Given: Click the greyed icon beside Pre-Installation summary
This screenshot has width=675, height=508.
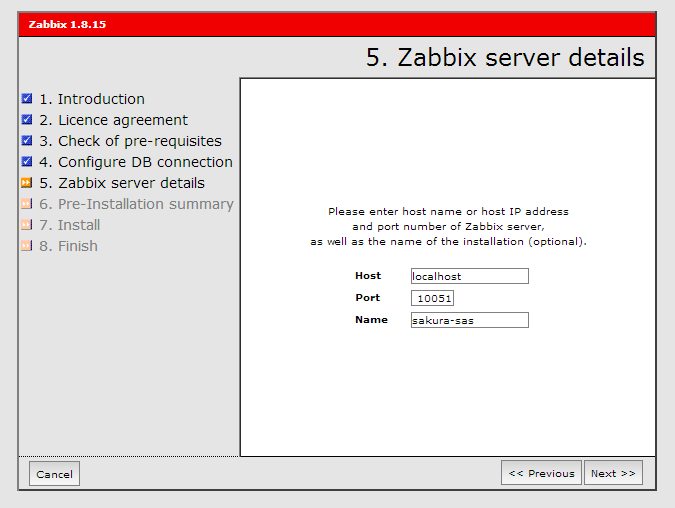Looking at the screenshot, I should pyautogui.click(x=27, y=204).
